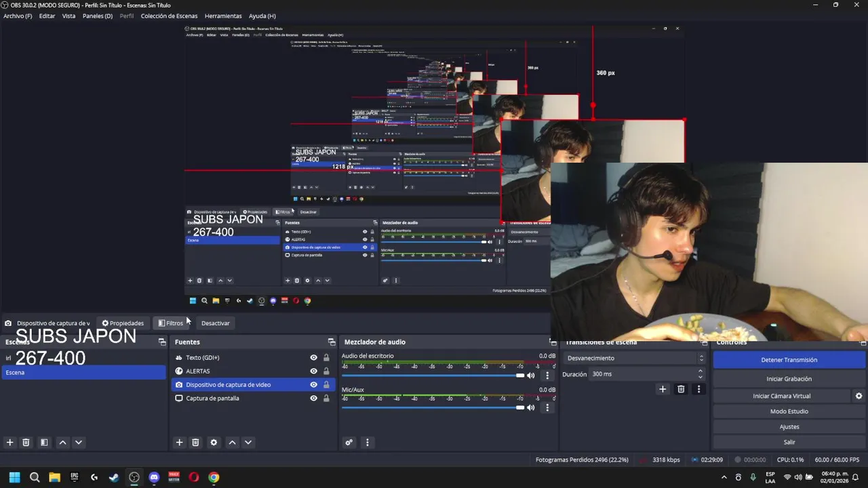Viewport: 868px width, 488px height.
Task: Click Desactivar button in source toolbar
Action: (216, 323)
